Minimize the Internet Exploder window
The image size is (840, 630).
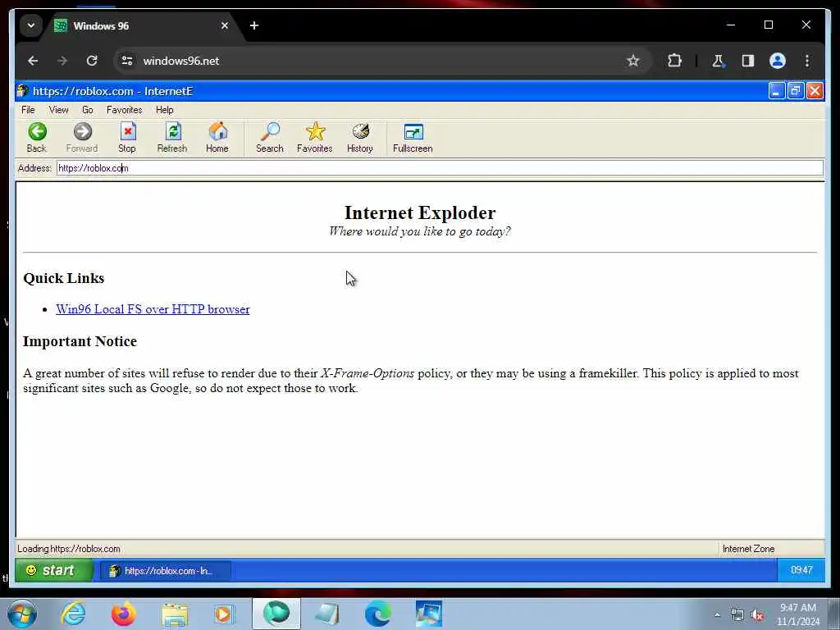(x=776, y=91)
